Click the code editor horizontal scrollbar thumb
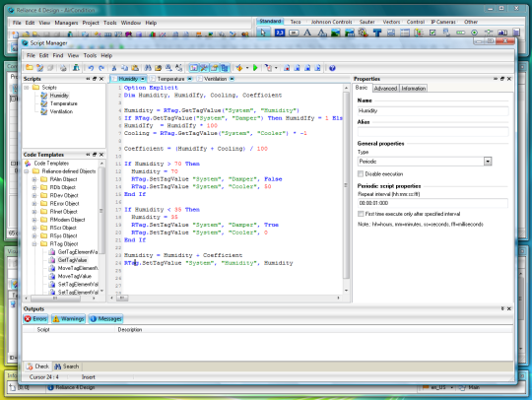The image size is (532, 400). click(x=122, y=298)
